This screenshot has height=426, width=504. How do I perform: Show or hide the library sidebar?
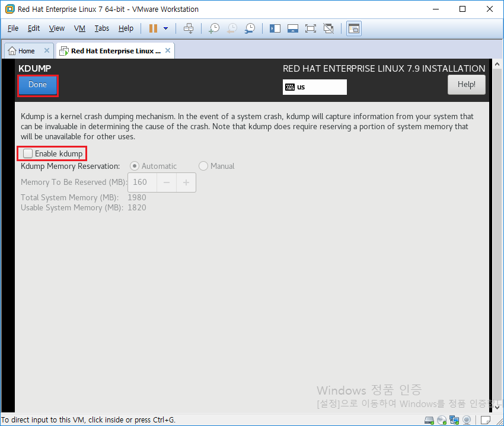(275, 28)
